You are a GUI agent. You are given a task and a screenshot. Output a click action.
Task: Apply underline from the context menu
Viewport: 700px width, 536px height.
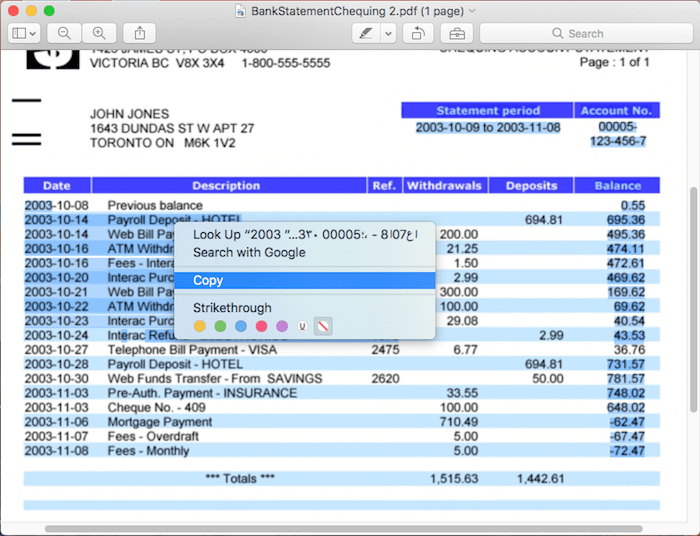coord(302,326)
